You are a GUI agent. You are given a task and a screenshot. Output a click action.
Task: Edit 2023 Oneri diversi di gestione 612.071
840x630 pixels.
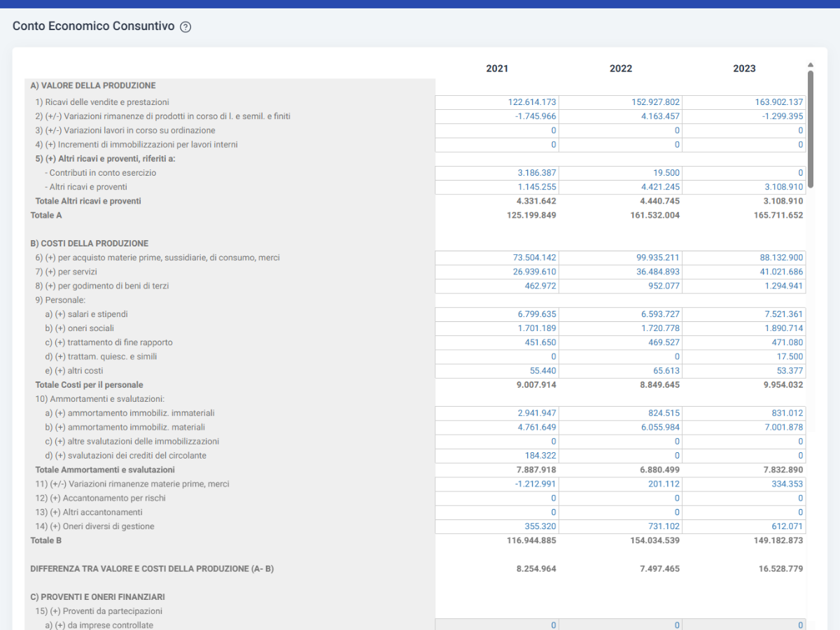pos(744,526)
